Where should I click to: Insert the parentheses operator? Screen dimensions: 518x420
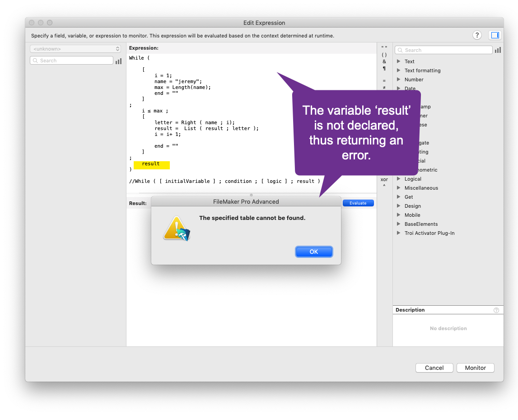pyautogui.click(x=384, y=55)
